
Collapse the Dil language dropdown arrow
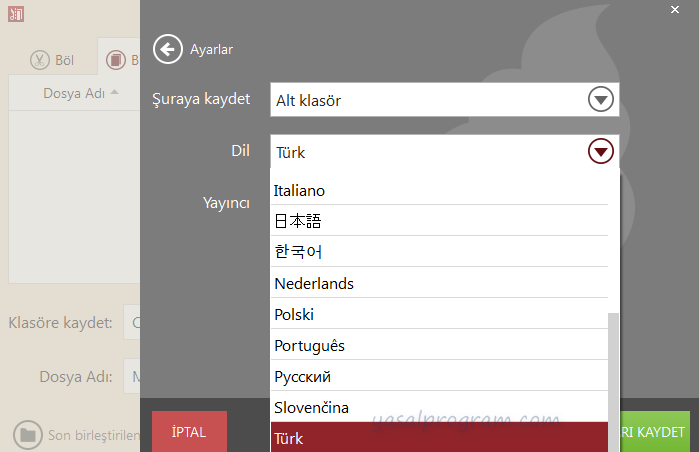[600, 152]
